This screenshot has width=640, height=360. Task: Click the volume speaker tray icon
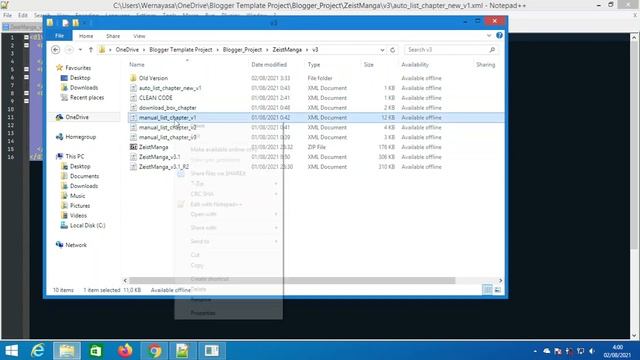[x=592, y=351]
